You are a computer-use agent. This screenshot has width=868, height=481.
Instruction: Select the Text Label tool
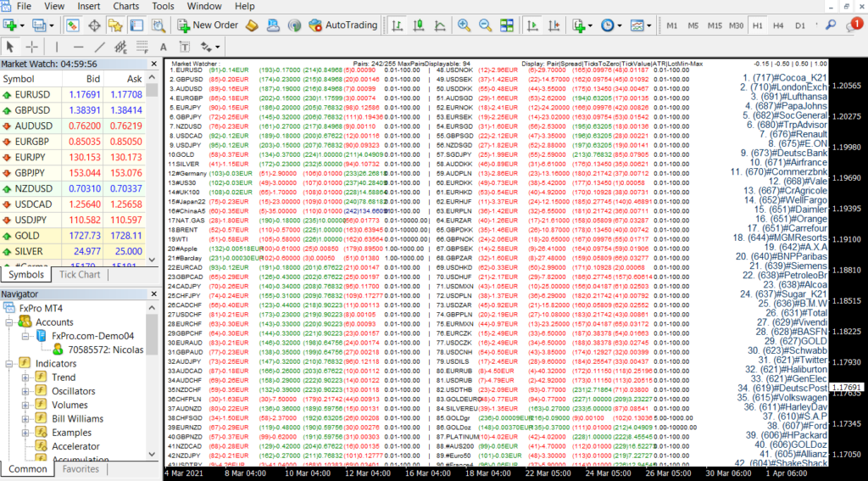point(185,47)
